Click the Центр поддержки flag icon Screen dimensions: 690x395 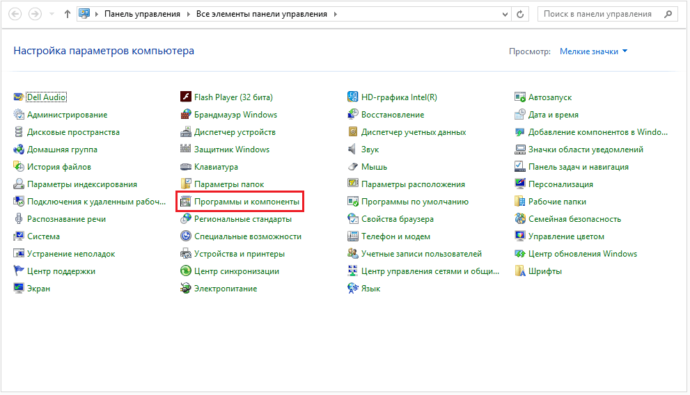click(x=18, y=271)
